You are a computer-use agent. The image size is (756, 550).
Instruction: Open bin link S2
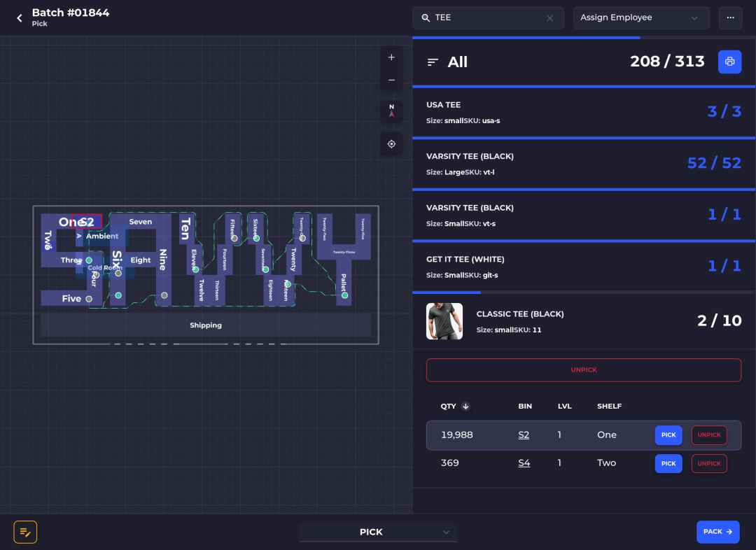coord(524,435)
